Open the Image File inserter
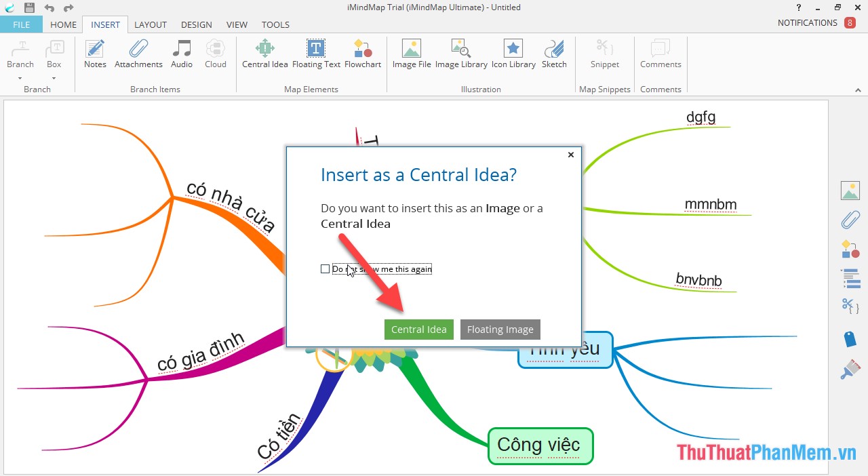Image resolution: width=868 pixels, height=476 pixels. pyautogui.click(x=411, y=54)
